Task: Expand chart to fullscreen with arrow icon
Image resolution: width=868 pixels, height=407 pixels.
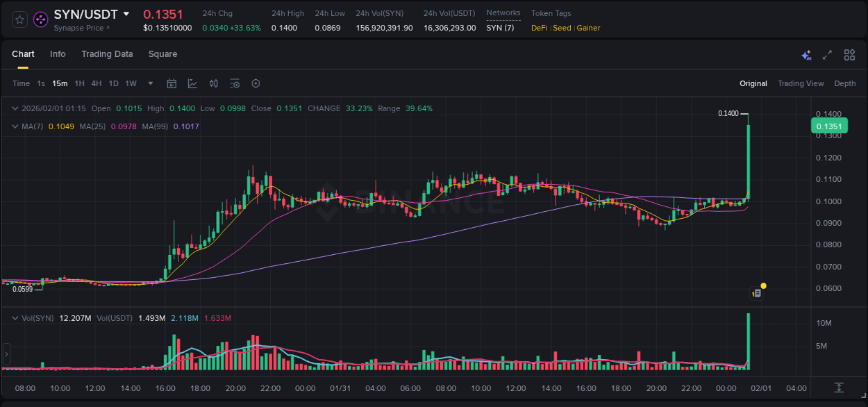Action: tap(828, 54)
